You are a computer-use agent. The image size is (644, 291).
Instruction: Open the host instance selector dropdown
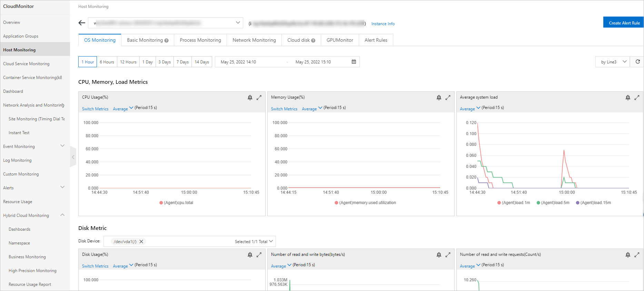pyautogui.click(x=166, y=23)
